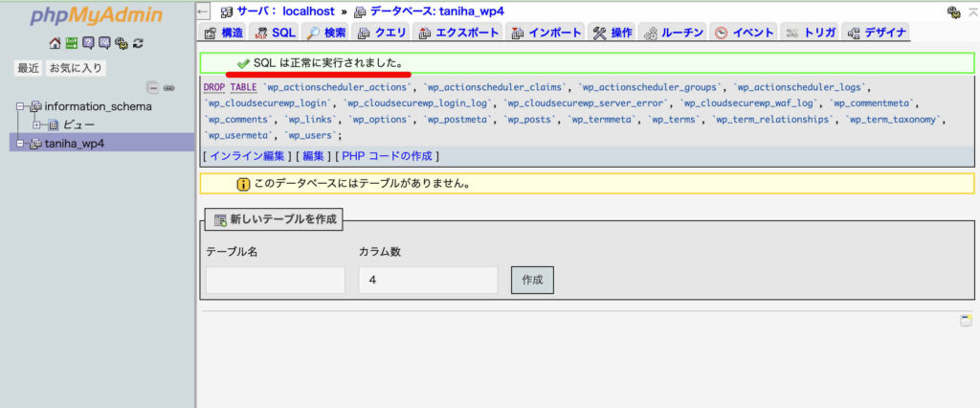Show お気に入り (Favorites) tables list
The width and height of the screenshot is (980, 408).
pos(77,68)
